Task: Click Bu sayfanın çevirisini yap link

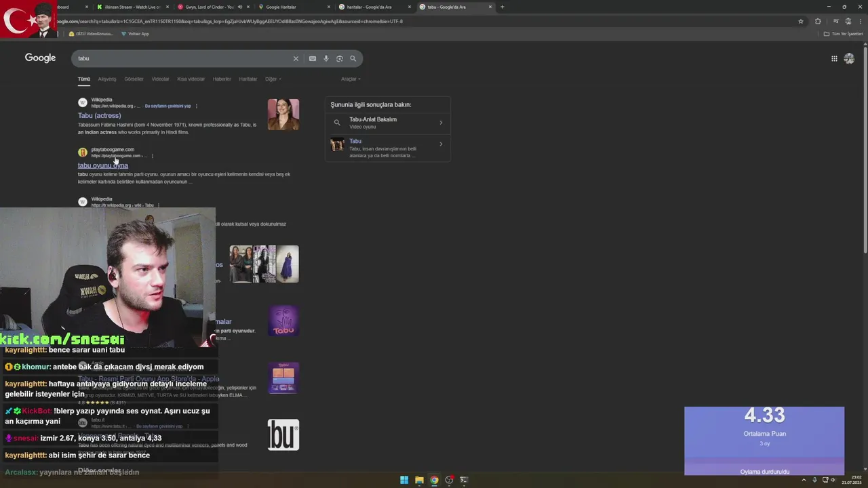Action: (x=167, y=106)
